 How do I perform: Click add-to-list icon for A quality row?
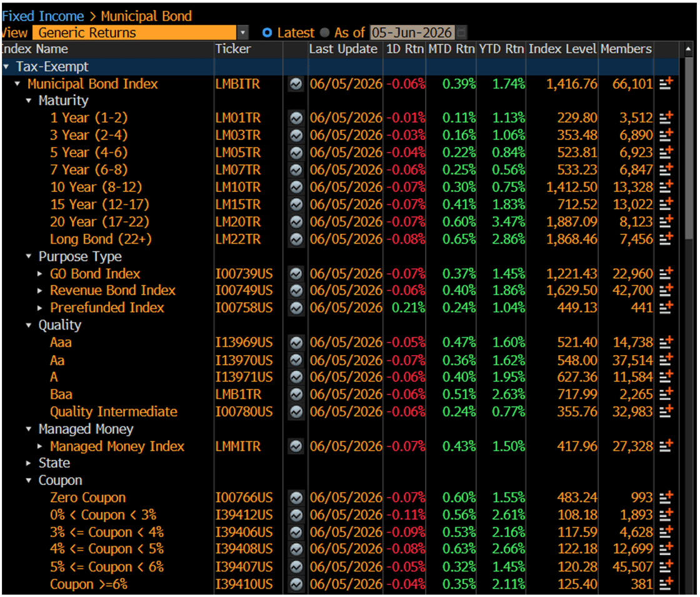pos(666,377)
